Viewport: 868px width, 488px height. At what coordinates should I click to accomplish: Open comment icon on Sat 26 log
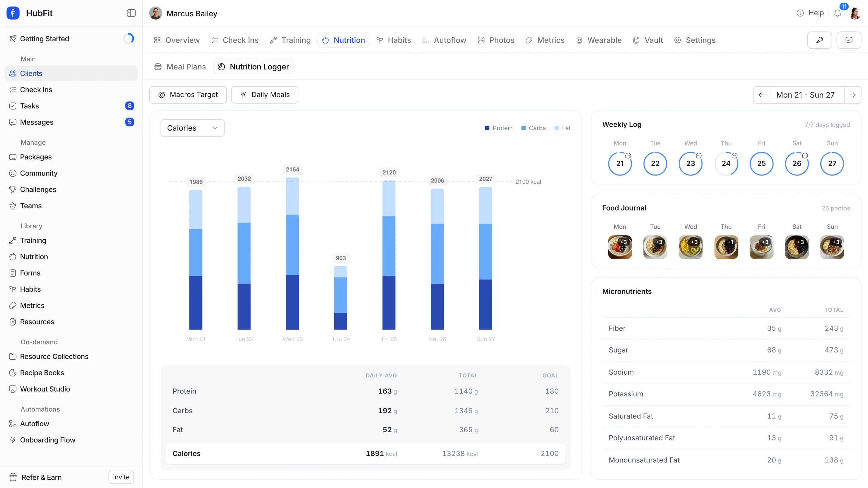point(805,156)
